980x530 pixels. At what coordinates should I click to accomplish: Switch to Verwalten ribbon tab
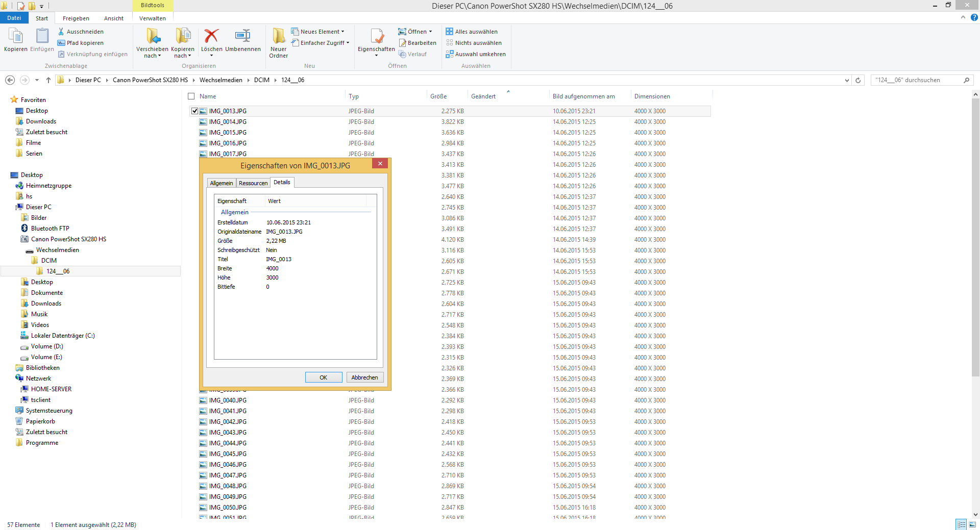(x=153, y=18)
